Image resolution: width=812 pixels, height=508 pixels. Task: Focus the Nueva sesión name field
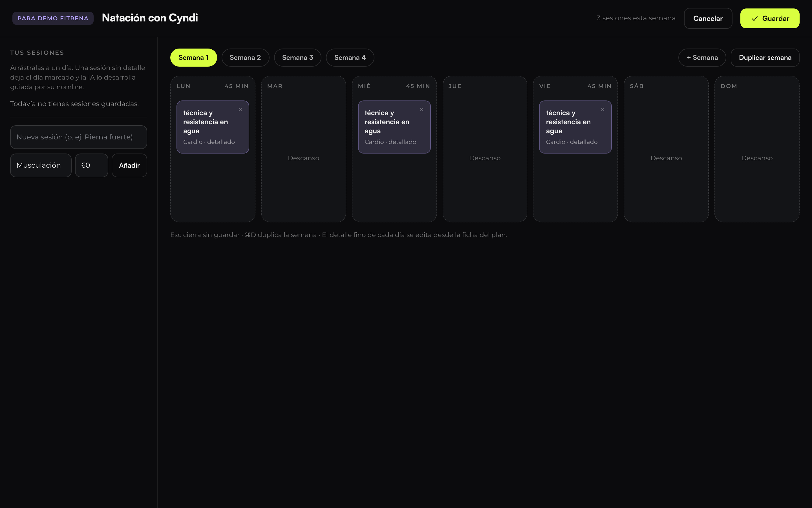click(78, 137)
